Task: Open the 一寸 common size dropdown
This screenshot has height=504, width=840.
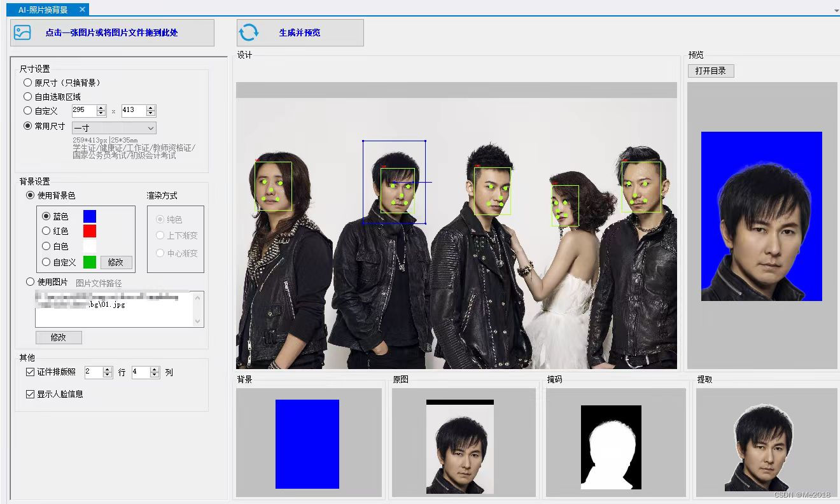Action: pos(114,128)
